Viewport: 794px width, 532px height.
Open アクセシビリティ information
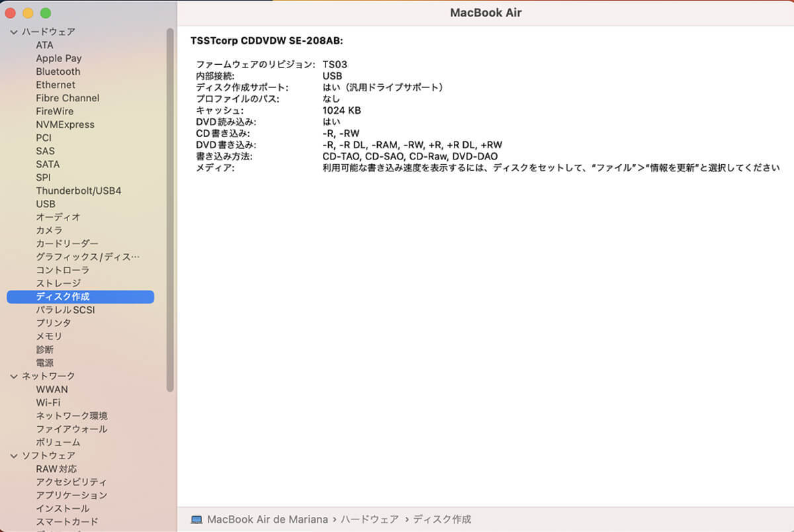click(x=71, y=482)
